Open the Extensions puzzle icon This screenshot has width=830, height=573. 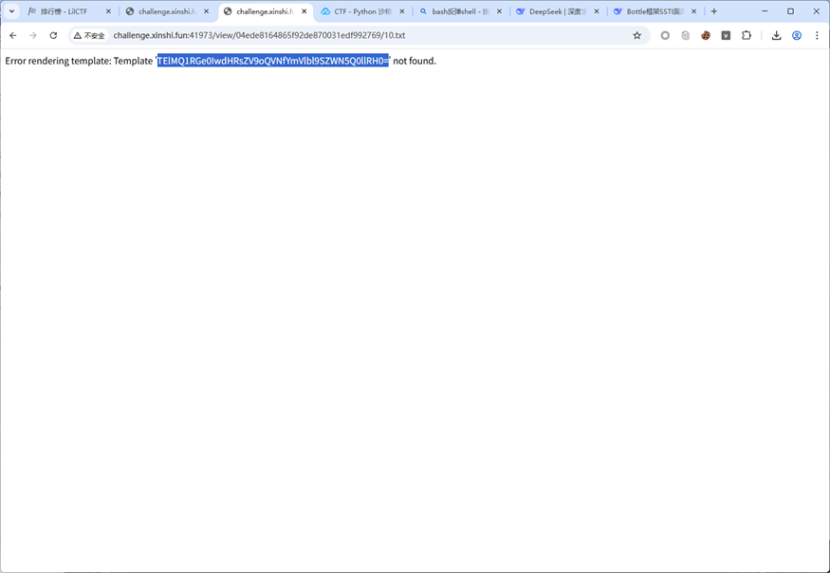[x=746, y=35]
